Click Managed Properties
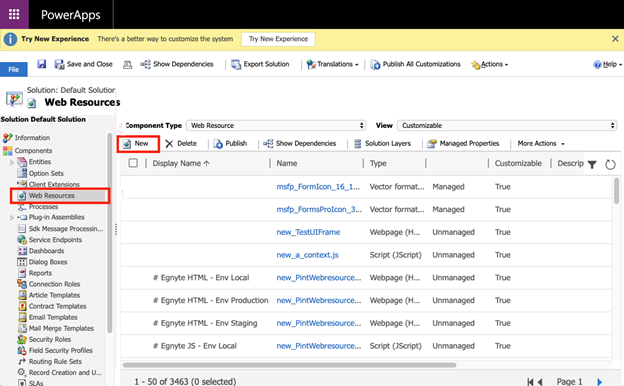This screenshot has height=386, width=624. [x=463, y=144]
